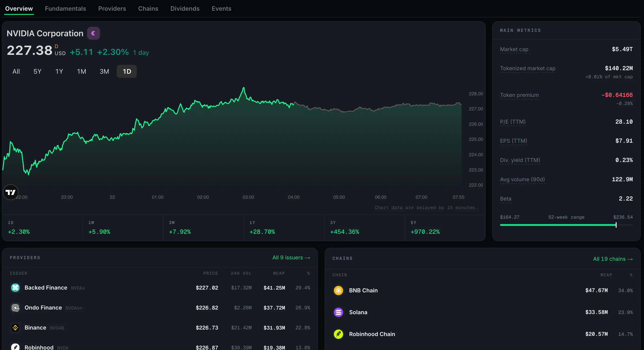Click the P/E (TTM) label
Viewport: 644px width, 350px height.
[513, 122]
